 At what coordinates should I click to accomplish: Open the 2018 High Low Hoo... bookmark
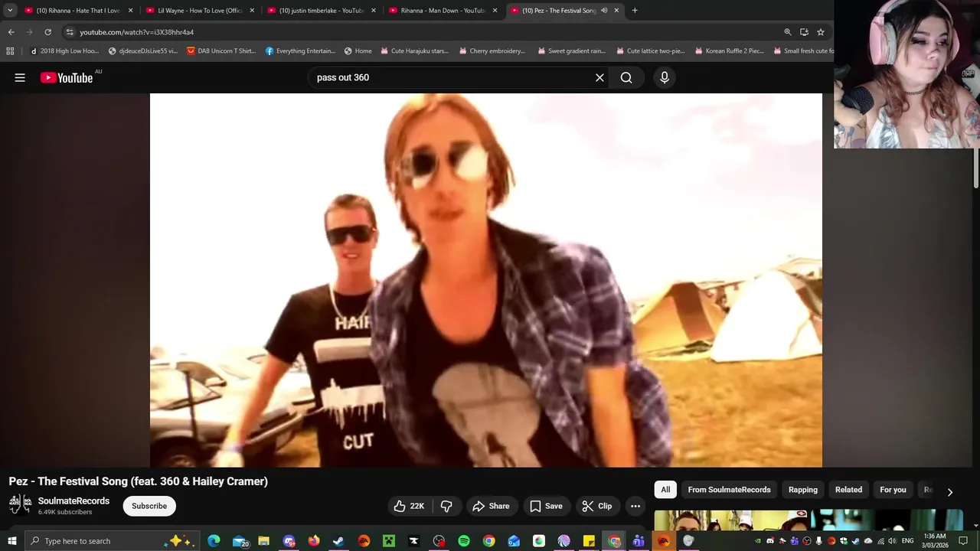click(x=64, y=51)
